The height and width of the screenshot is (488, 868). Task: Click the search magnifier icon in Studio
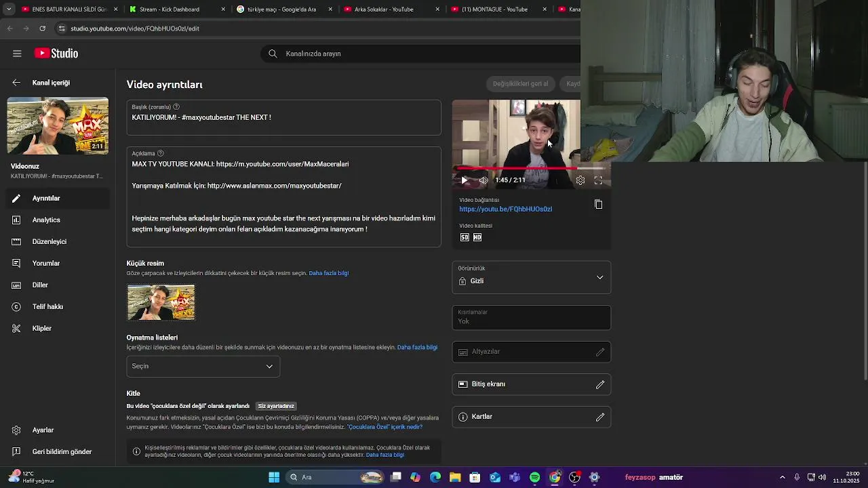[273, 54]
